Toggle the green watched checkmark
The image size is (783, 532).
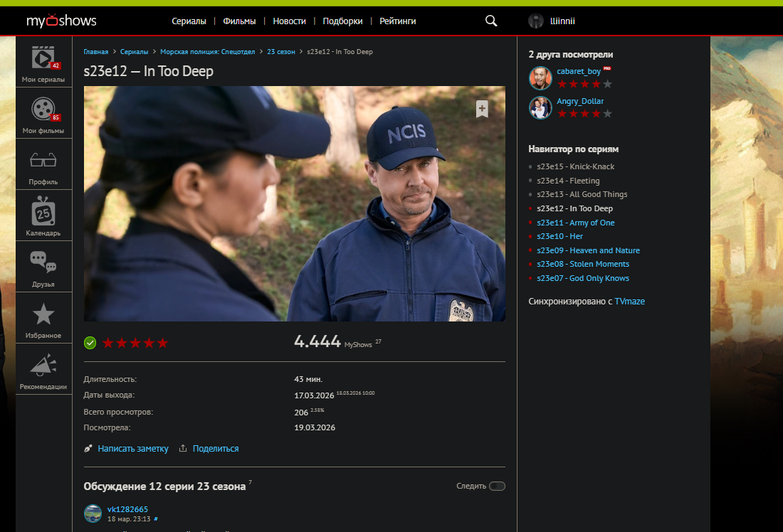click(90, 343)
